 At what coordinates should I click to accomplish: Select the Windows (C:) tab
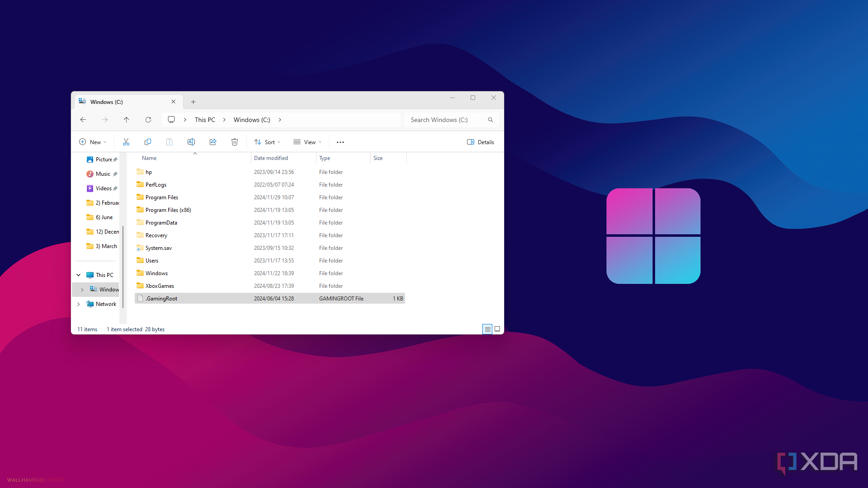(129, 102)
